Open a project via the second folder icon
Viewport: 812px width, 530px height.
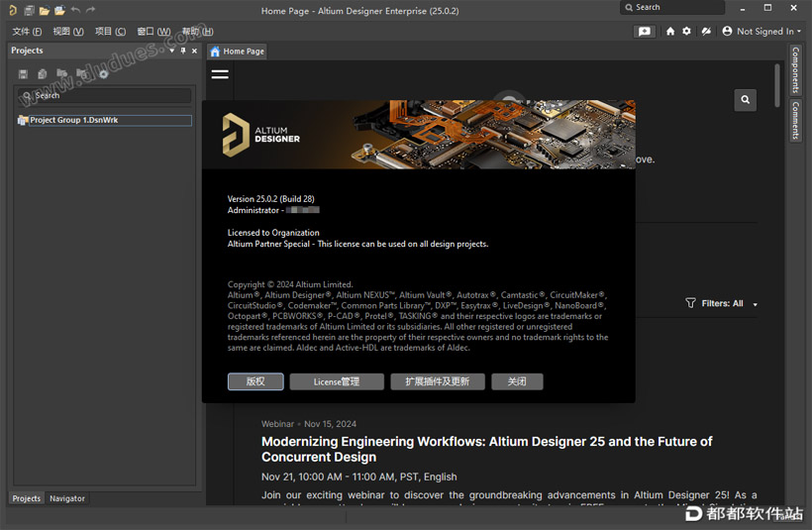coord(60,10)
